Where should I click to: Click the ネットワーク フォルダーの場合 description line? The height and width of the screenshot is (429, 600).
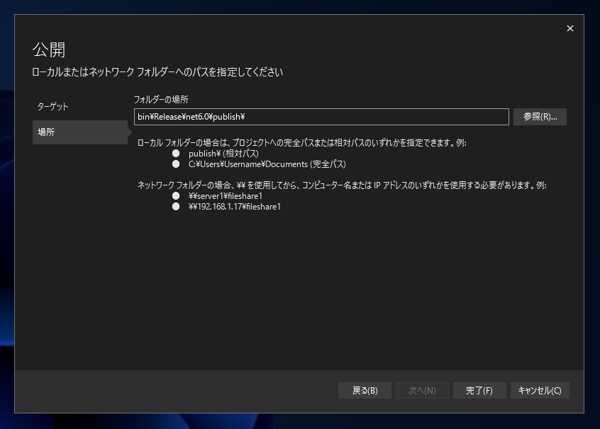tap(342, 185)
